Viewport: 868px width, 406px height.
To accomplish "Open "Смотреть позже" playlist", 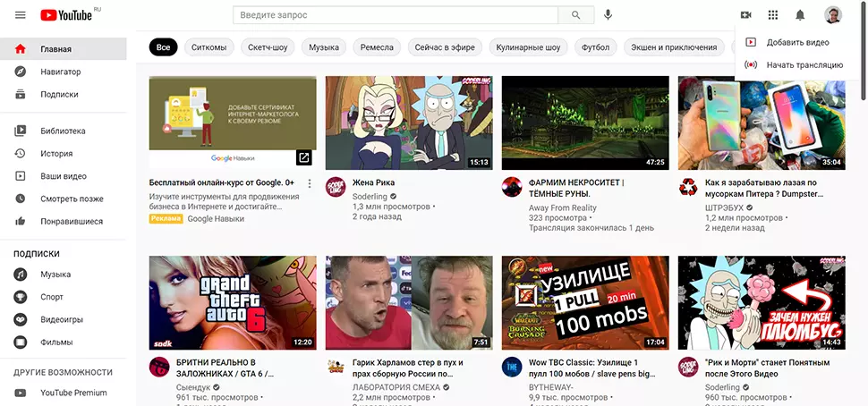I will click(x=72, y=199).
